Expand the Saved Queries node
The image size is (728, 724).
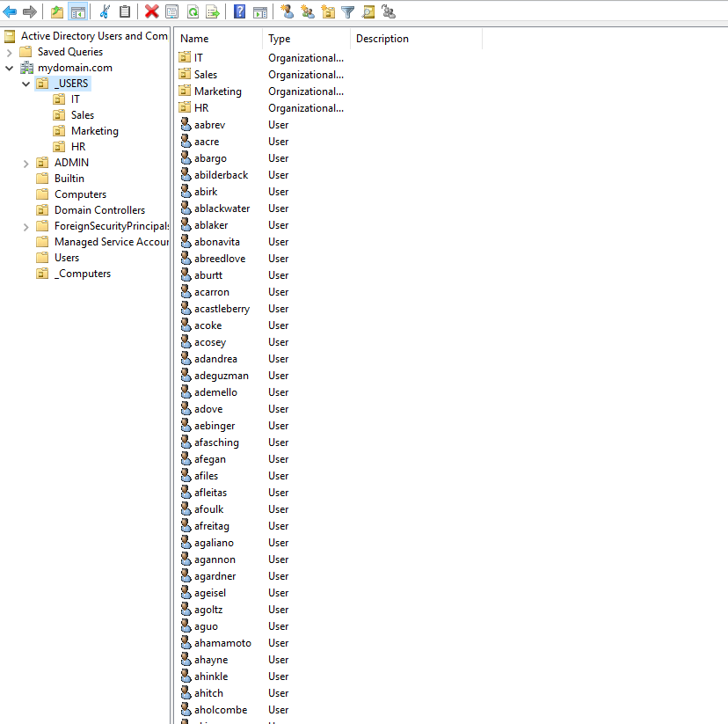point(10,52)
